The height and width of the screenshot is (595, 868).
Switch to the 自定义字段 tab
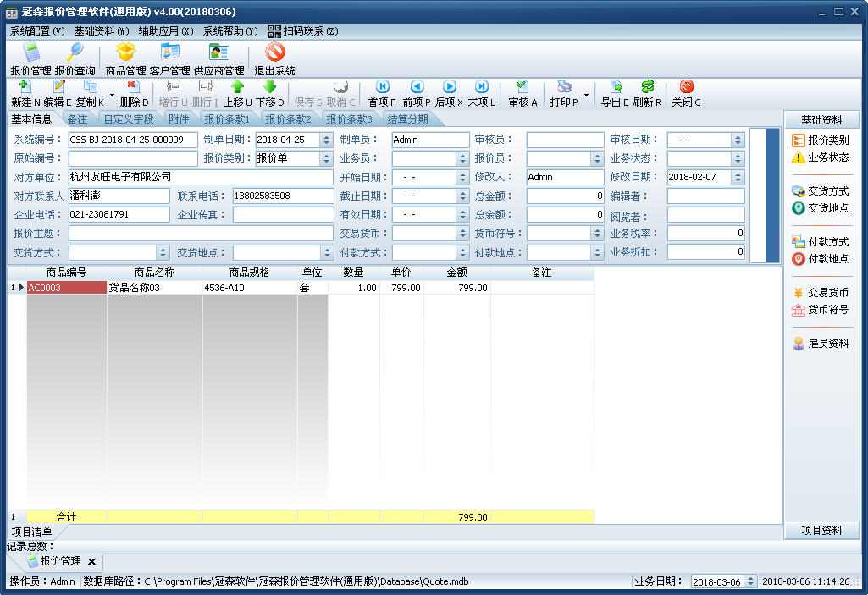(x=129, y=119)
